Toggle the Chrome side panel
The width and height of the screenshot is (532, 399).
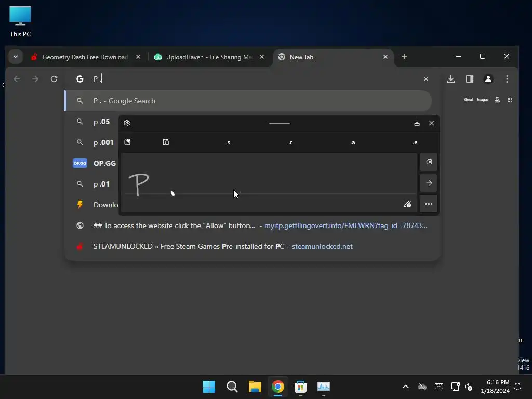tap(470, 79)
